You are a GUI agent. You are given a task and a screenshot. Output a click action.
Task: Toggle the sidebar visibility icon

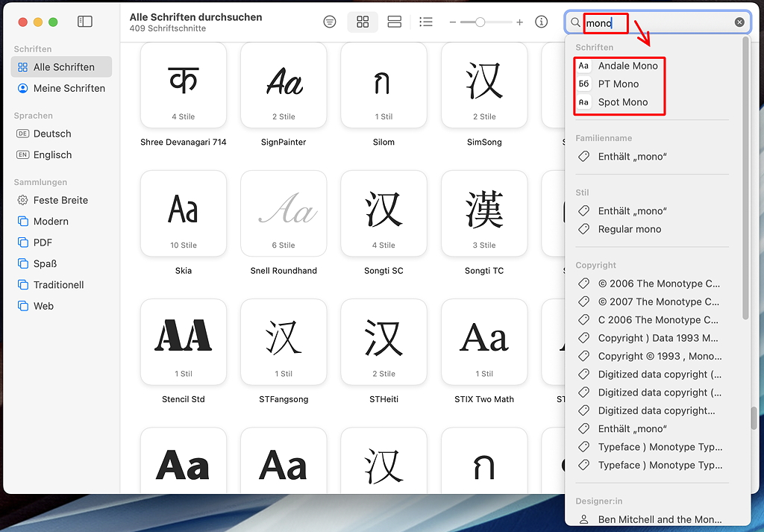coord(84,22)
